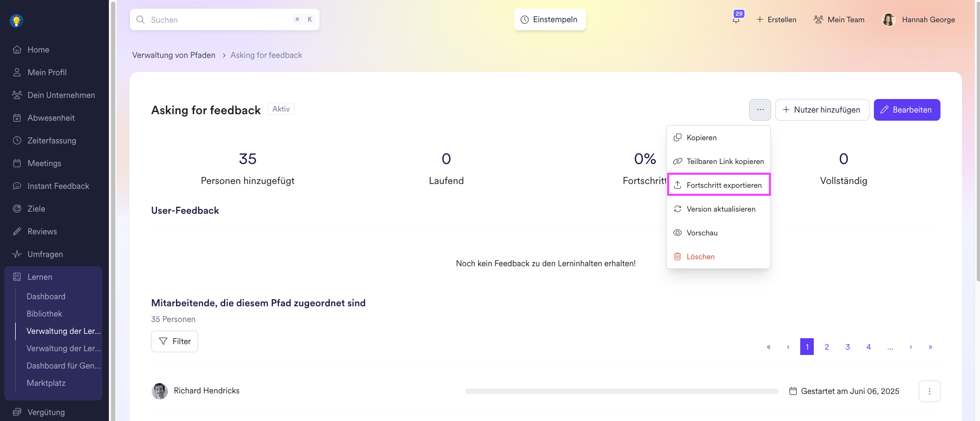Open Zeiterfassung in the sidebar
This screenshot has width=980, height=421.
pos(51,141)
